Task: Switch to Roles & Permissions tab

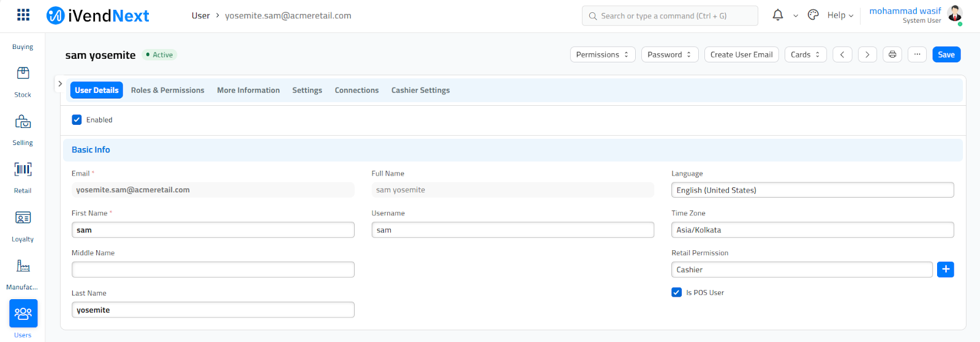Action: pyautogui.click(x=167, y=90)
